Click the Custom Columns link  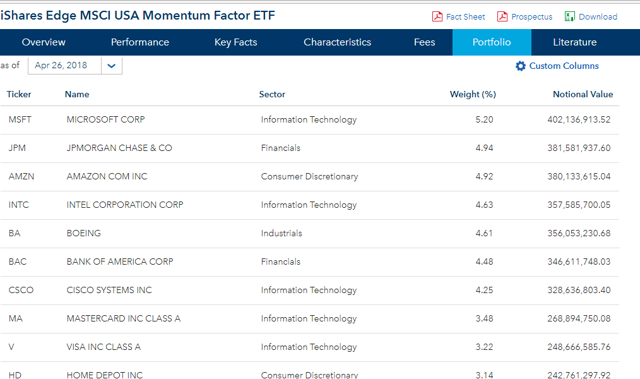564,66
